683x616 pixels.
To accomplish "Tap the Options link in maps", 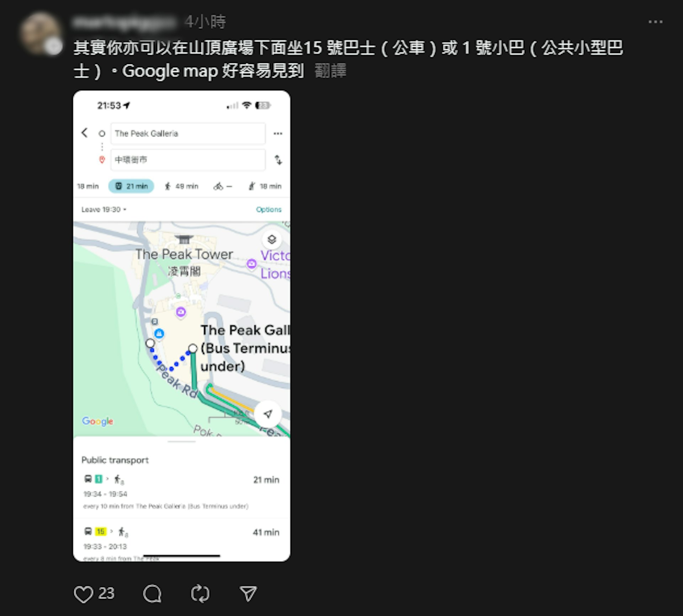I will pyautogui.click(x=269, y=209).
